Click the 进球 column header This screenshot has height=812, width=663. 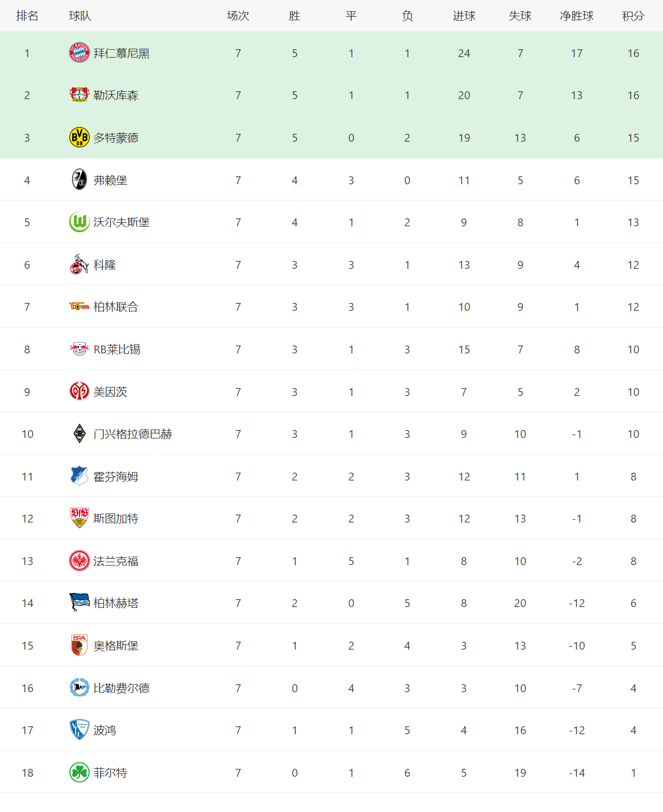tap(464, 16)
